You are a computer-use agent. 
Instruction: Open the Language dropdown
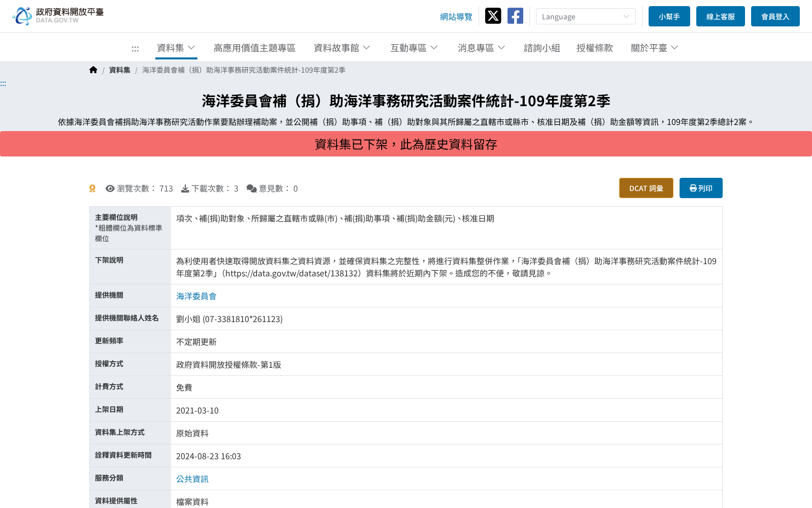click(x=586, y=16)
